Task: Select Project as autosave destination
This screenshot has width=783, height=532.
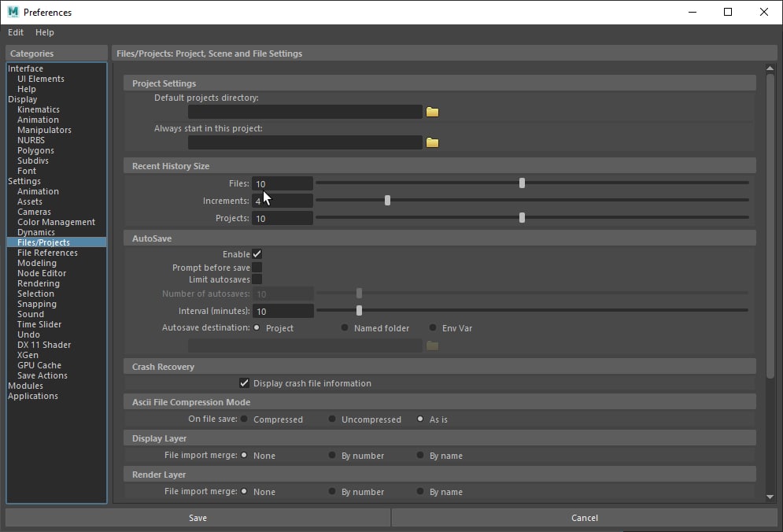Action: 257,327
